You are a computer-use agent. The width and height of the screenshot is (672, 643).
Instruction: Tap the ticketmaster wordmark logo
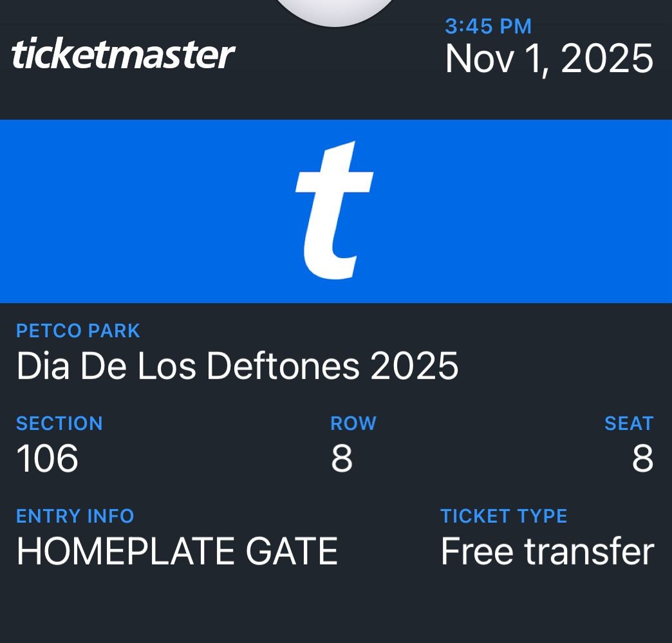click(122, 54)
